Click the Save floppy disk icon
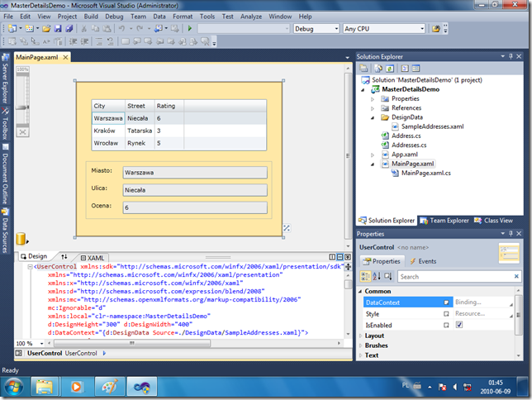The height and width of the screenshot is (400, 532). (58, 29)
